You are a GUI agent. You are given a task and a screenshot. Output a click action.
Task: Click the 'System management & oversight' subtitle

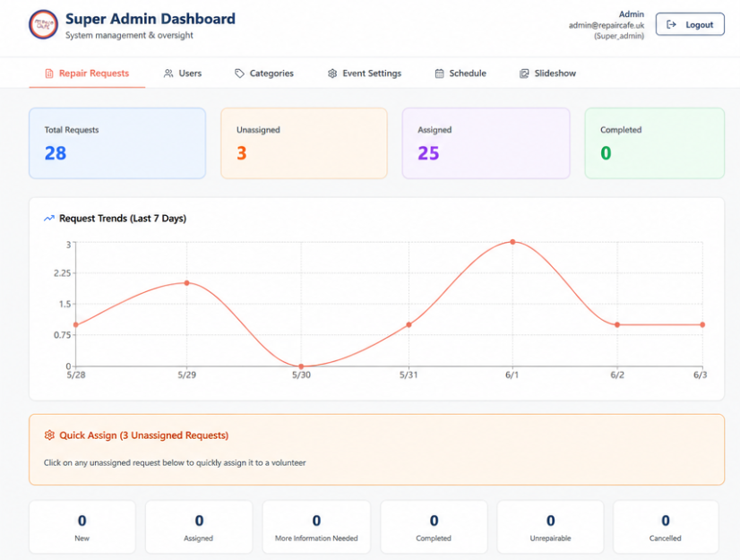pyautogui.click(x=129, y=36)
